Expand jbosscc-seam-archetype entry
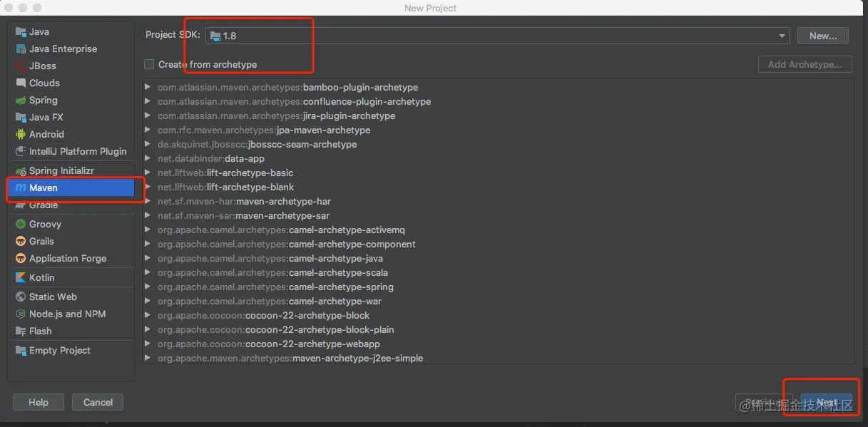 point(148,144)
